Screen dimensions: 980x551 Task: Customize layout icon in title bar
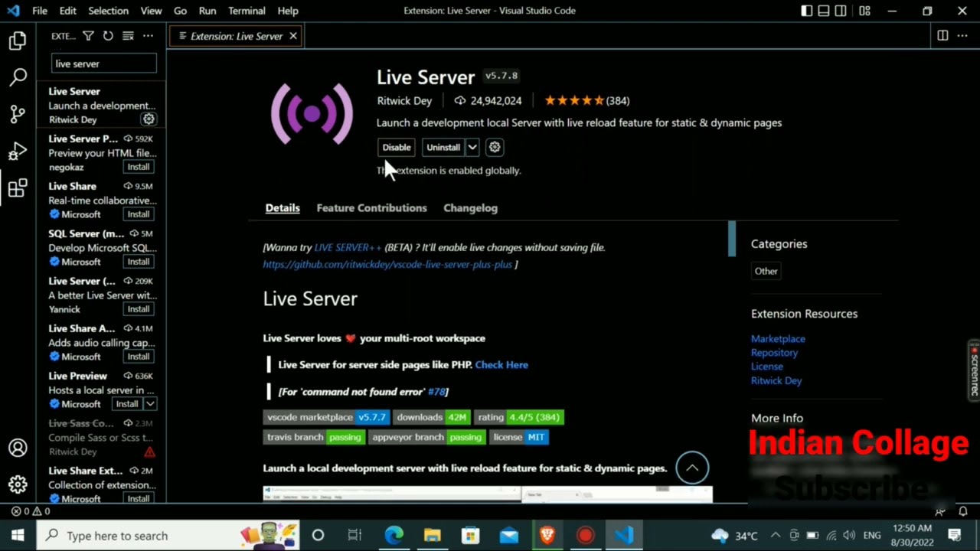click(864, 11)
